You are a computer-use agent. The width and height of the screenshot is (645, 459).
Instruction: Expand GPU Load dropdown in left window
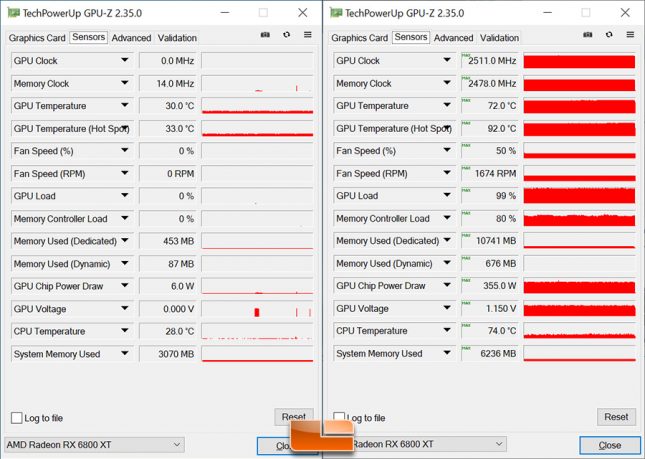125,196
